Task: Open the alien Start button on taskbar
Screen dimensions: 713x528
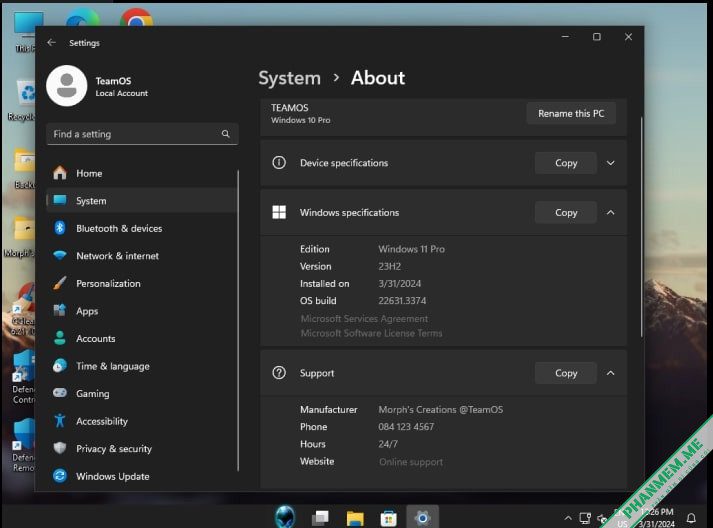Action: (285, 517)
